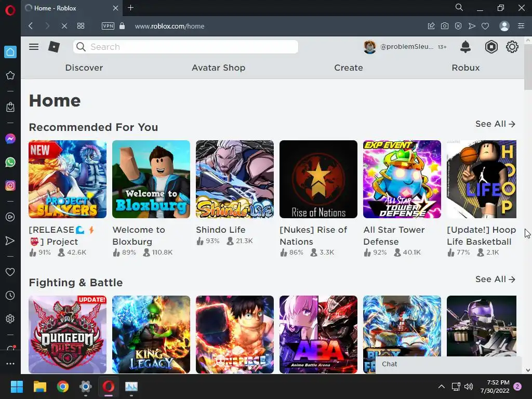Viewport: 532px width, 399px height.
Task: Open Welcome to Bloxburg thumbnail
Action: pos(151,179)
